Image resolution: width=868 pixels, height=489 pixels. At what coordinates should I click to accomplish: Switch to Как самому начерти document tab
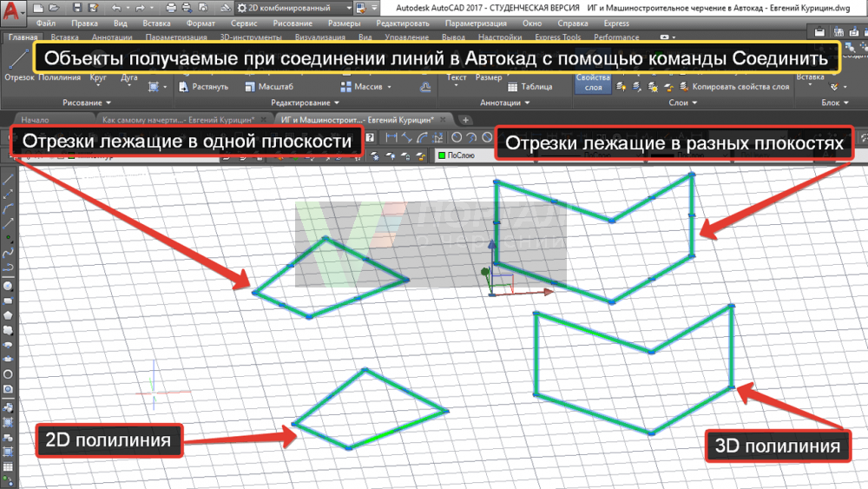click(x=178, y=120)
